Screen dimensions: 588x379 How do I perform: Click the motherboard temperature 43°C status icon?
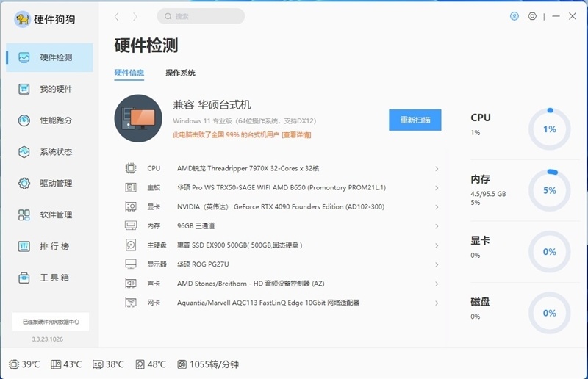coord(56,364)
